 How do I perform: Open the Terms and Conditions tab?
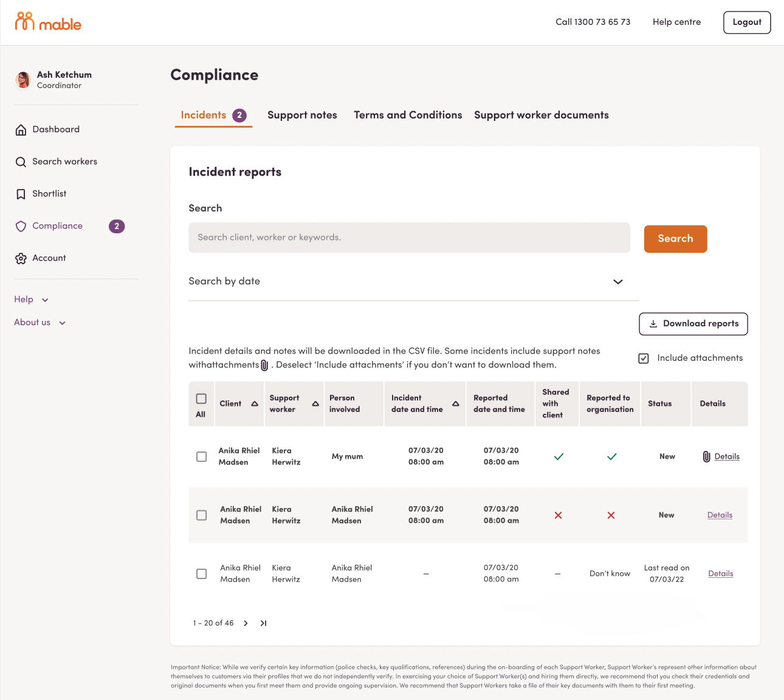pos(407,115)
